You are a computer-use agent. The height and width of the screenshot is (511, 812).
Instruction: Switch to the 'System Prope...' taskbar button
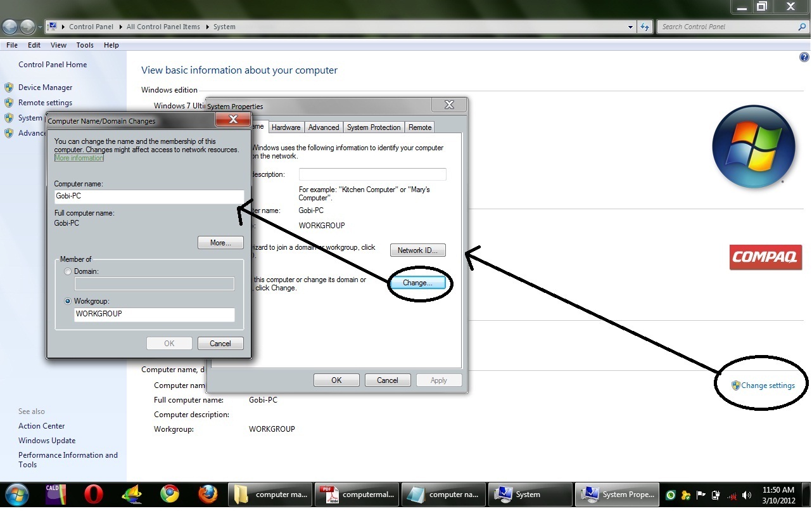tap(617, 495)
